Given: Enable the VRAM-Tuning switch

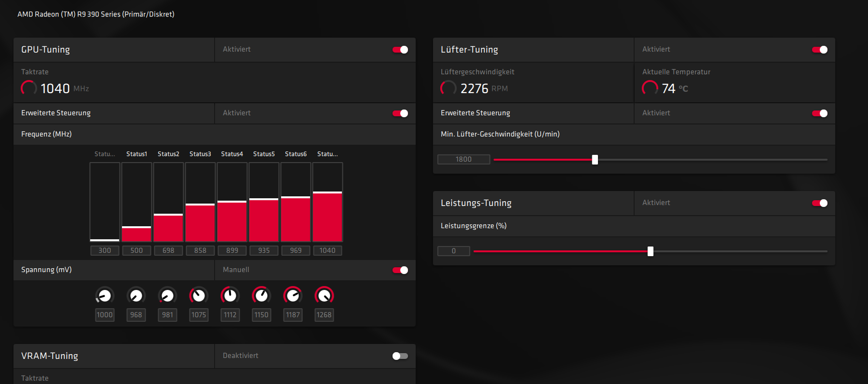Looking at the screenshot, I should click(400, 356).
